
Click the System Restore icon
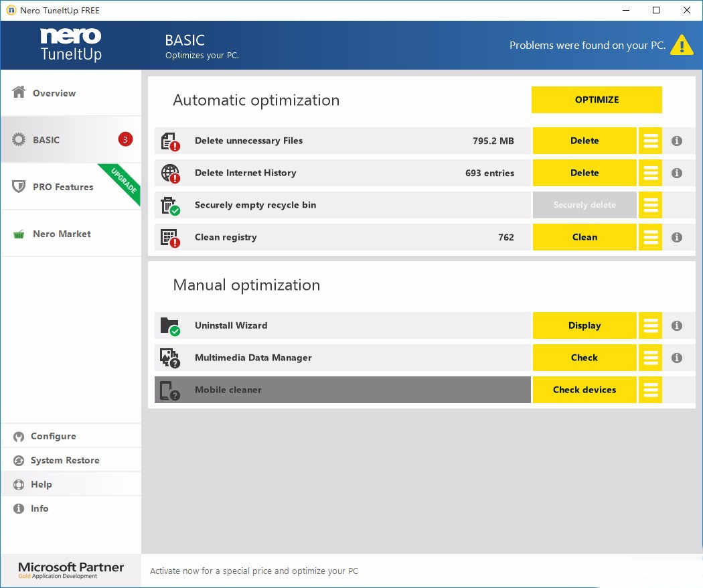(19, 461)
